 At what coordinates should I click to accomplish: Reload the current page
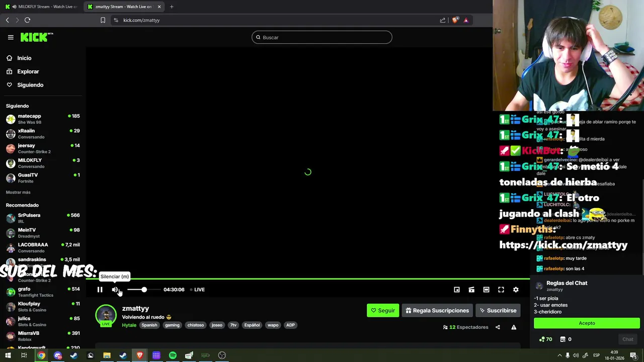point(27,20)
